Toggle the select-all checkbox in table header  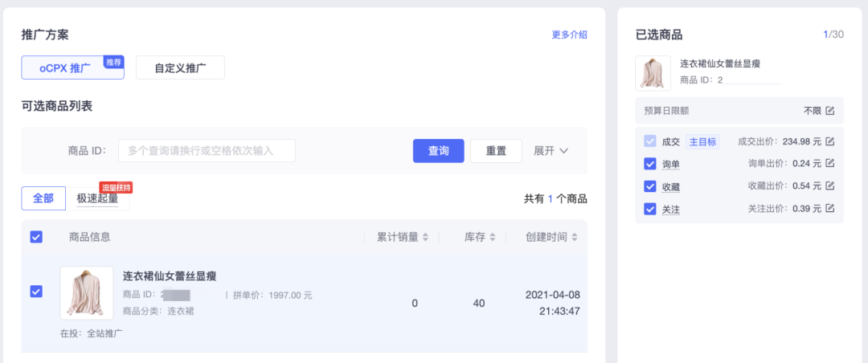[x=36, y=237]
